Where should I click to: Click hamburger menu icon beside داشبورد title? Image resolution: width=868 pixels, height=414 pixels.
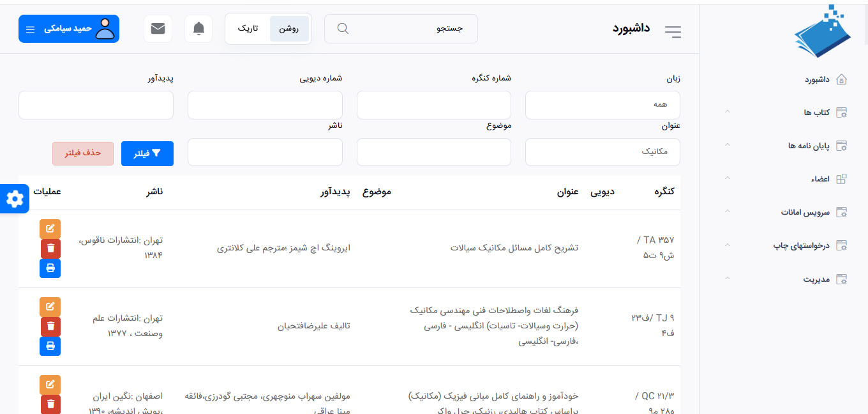673,31
